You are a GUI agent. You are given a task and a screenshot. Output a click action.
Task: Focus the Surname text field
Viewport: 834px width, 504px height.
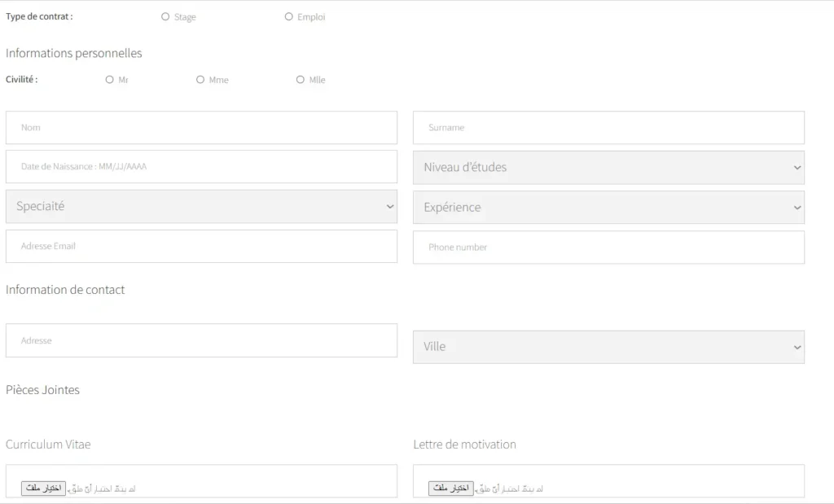(x=608, y=128)
